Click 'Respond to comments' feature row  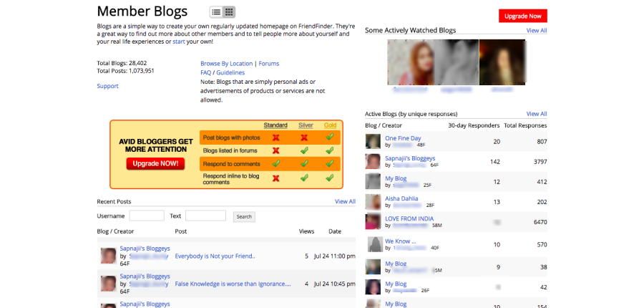[270, 163]
